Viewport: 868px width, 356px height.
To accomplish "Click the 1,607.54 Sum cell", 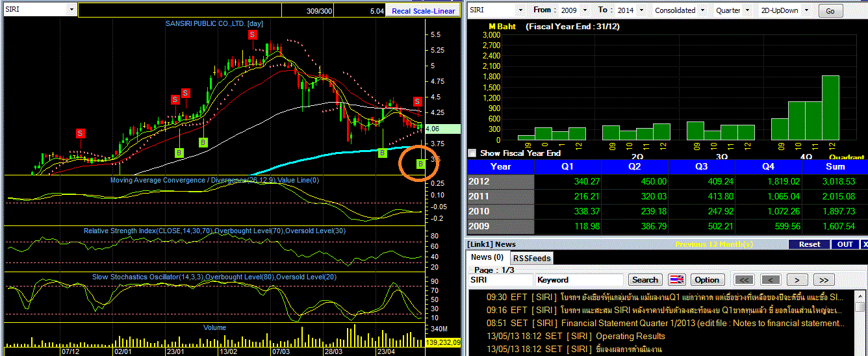I will (835, 227).
